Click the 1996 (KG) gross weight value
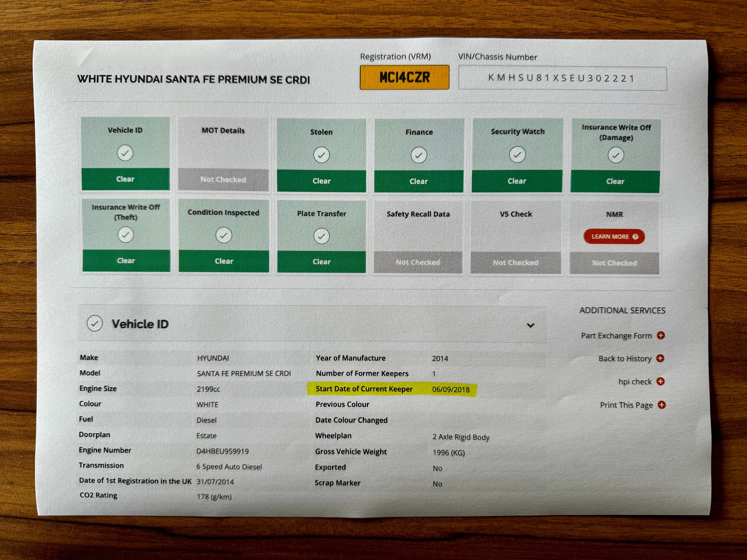 [x=449, y=453]
